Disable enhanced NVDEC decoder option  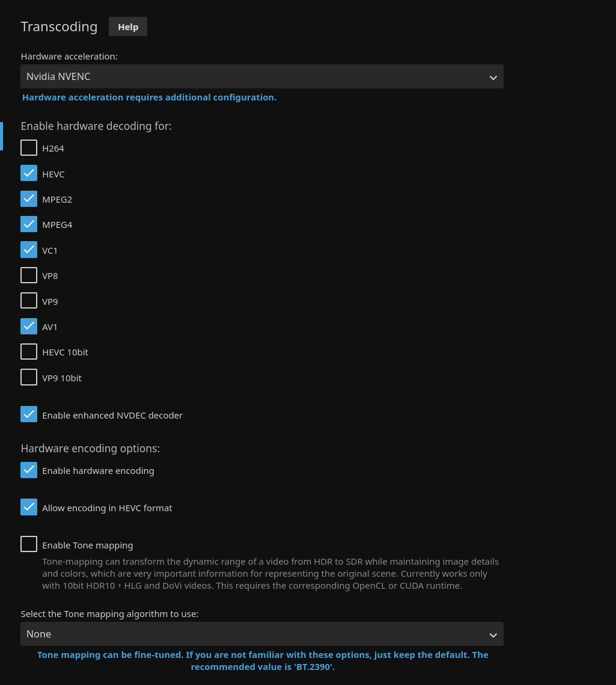(x=29, y=415)
